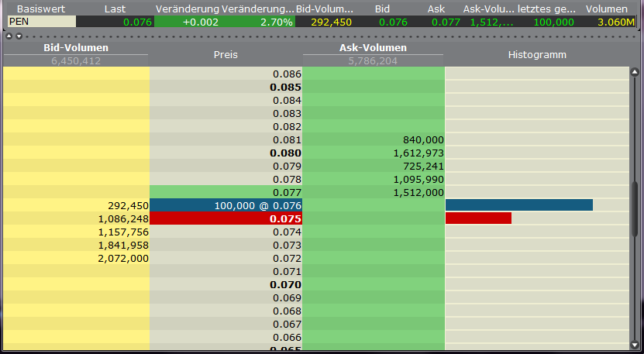Image resolution: width=644 pixels, height=354 pixels.
Task: Click the red 0.075 price row
Action: [x=226, y=218]
